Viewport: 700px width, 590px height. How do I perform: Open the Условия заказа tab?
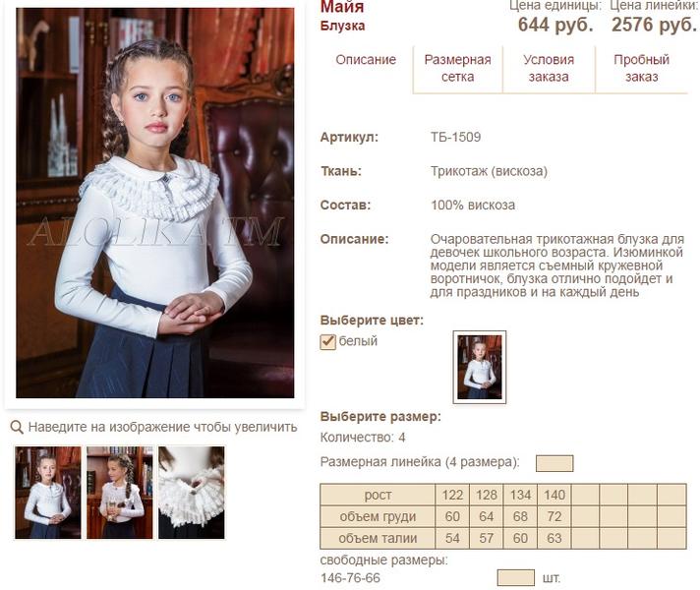pos(549,68)
